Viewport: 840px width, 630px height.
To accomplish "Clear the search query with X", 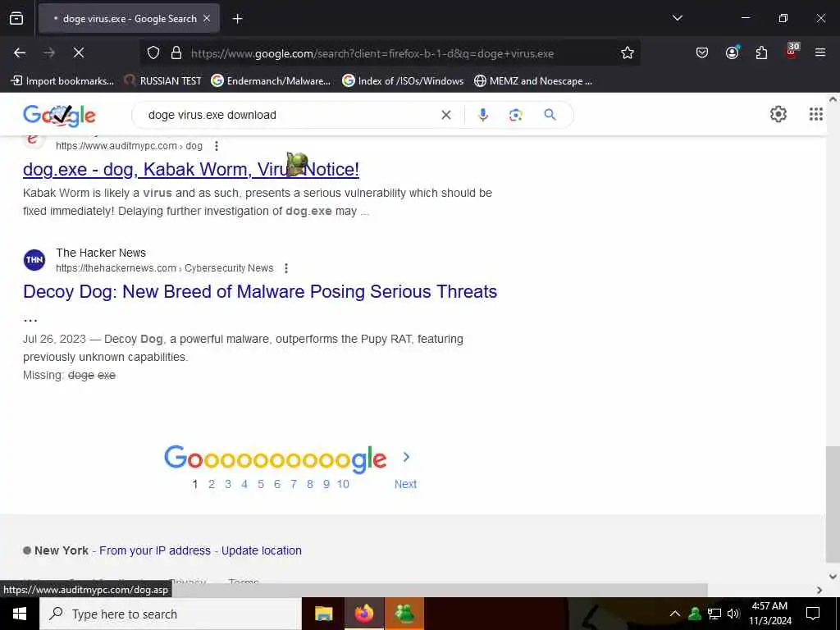I will click(445, 115).
